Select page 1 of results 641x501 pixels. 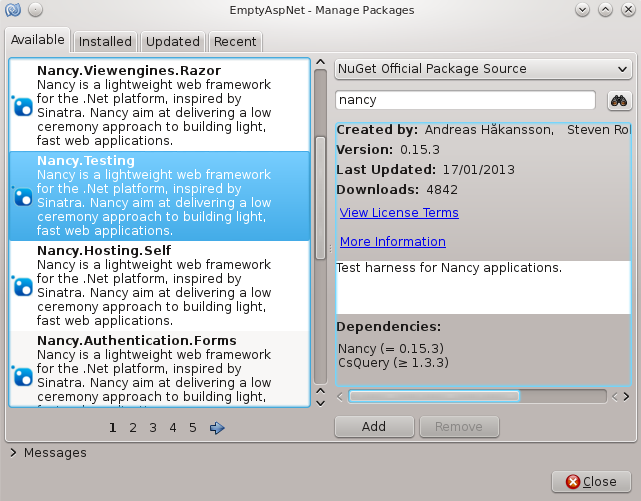113,428
